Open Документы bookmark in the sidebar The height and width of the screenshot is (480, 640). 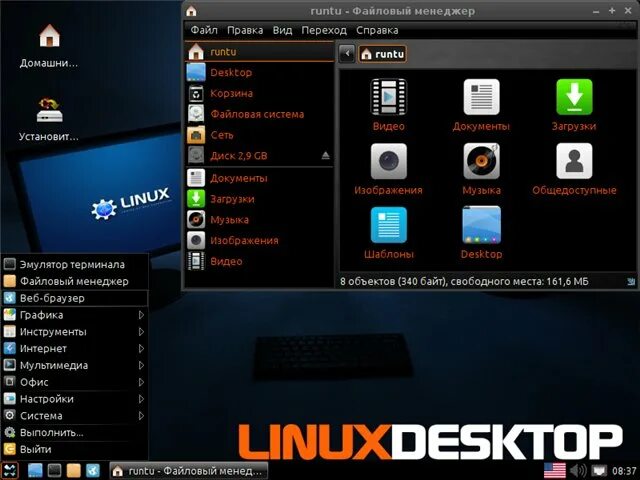coord(260,178)
